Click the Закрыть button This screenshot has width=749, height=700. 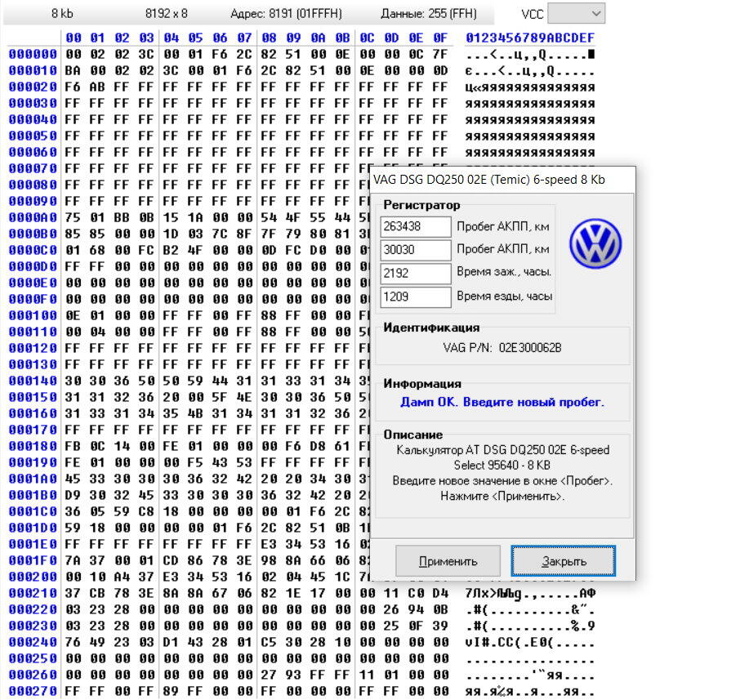coord(564,561)
